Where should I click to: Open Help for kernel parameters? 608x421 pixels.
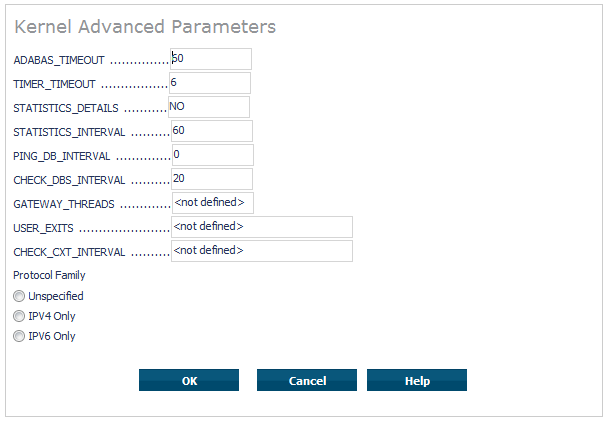click(x=417, y=380)
